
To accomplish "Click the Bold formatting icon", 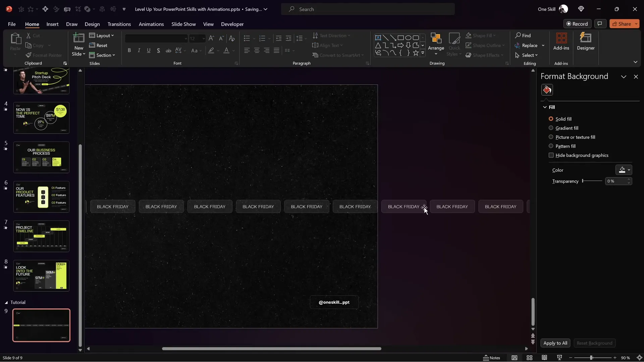I will tap(129, 51).
